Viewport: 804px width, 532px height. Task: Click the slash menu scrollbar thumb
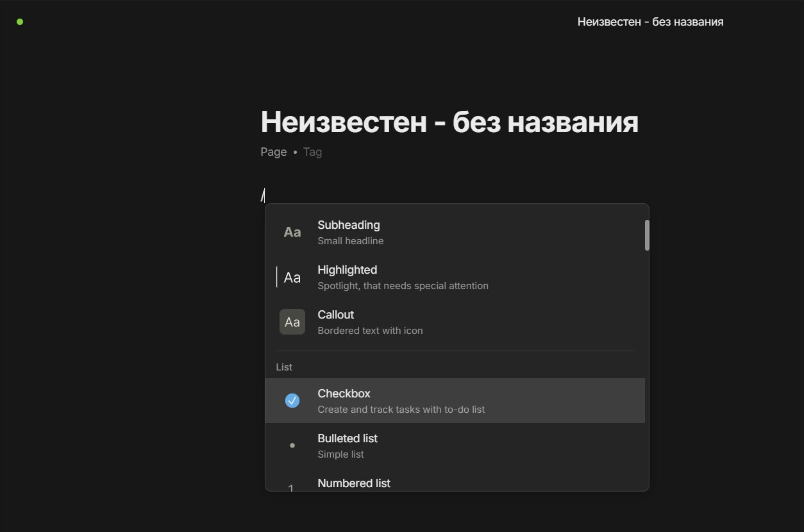click(x=647, y=235)
